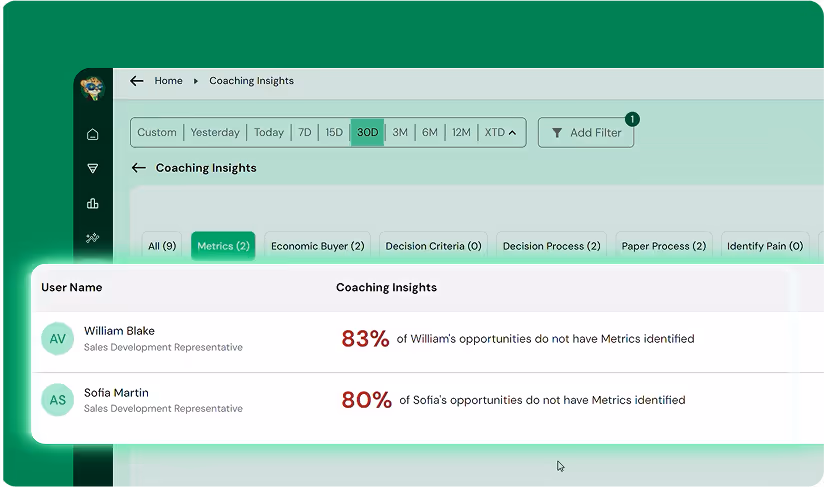Viewport: 824px width, 487px height.
Task: Click Sofia Martin's Sales Development Representative title
Action: point(163,408)
